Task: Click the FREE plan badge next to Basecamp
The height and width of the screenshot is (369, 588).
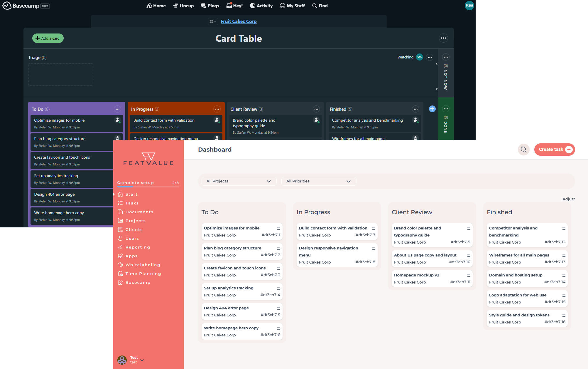Action: point(45,6)
